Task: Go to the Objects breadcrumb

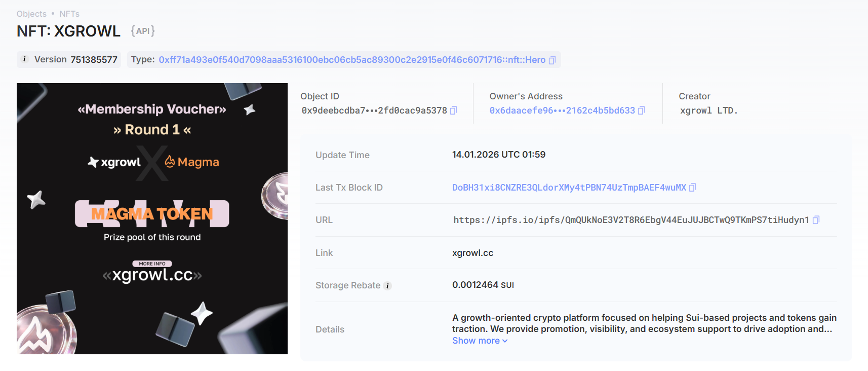Action: pyautogui.click(x=31, y=14)
